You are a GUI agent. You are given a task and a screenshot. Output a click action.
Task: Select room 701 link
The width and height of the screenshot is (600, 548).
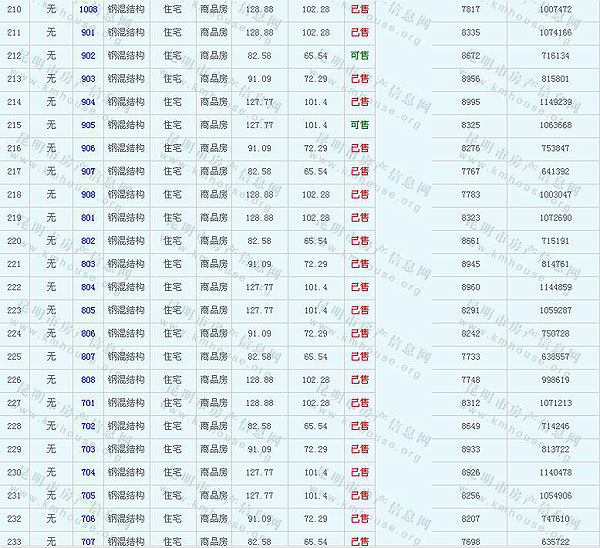point(88,403)
